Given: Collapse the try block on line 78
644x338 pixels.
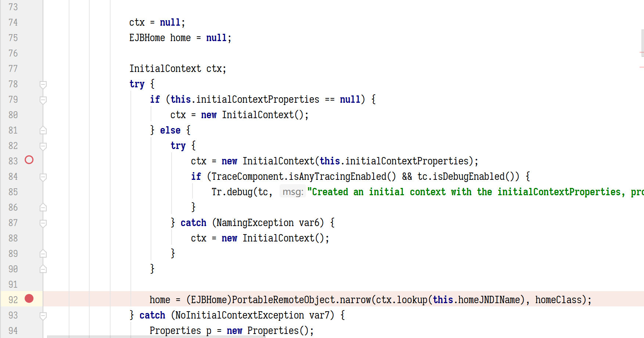Looking at the screenshot, I should [43, 85].
